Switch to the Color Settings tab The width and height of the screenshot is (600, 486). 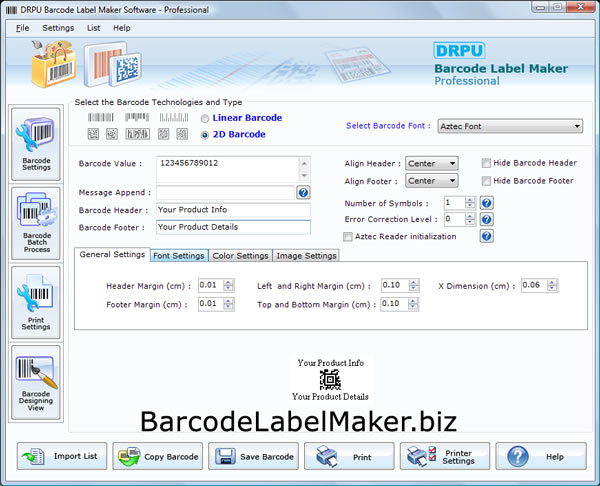240,256
